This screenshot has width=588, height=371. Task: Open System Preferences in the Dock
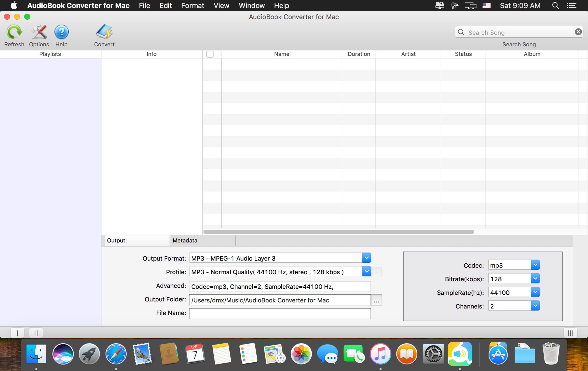pos(433,354)
